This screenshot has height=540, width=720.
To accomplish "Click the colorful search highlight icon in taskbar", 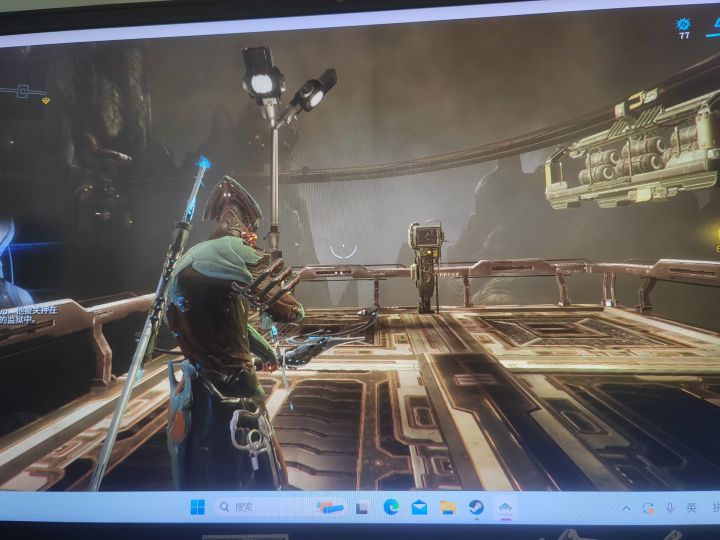I will [x=330, y=507].
